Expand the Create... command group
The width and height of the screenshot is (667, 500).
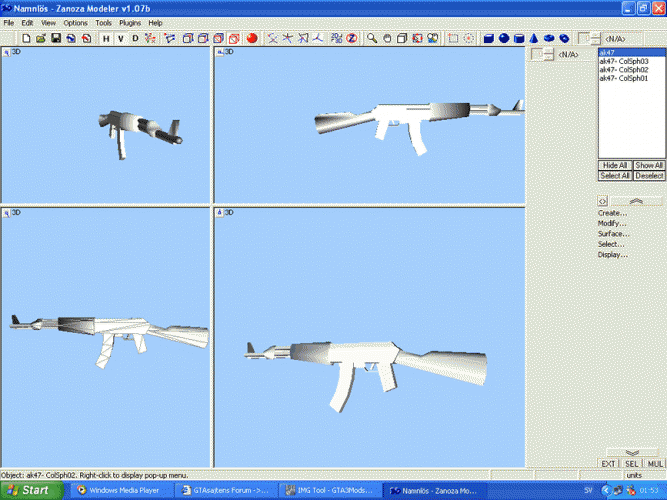612,213
